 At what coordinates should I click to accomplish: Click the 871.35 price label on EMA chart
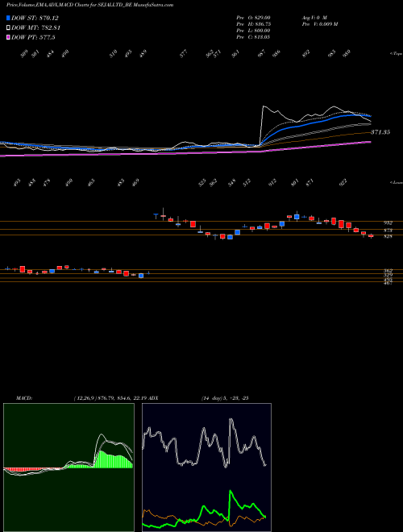tap(380, 132)
